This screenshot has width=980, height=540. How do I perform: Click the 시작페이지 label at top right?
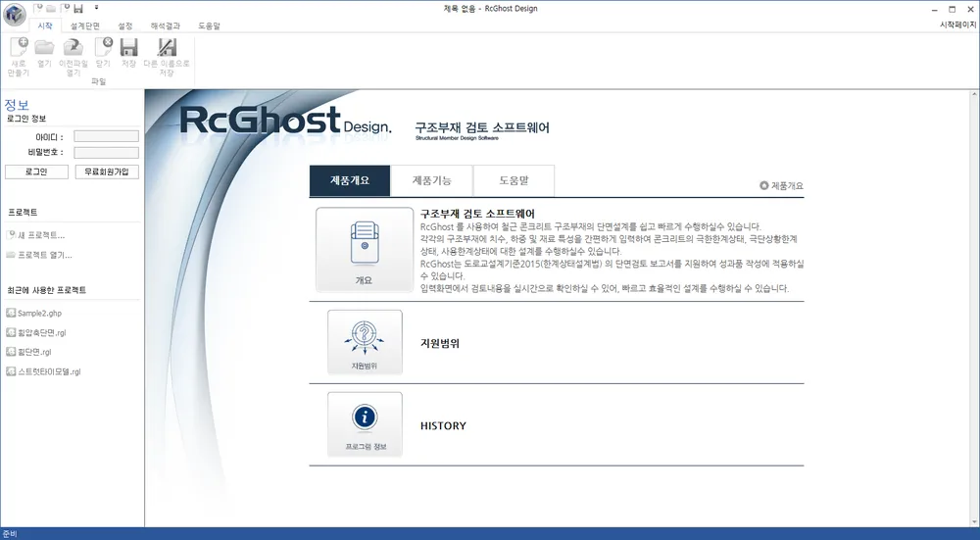(x=957, y=25)
